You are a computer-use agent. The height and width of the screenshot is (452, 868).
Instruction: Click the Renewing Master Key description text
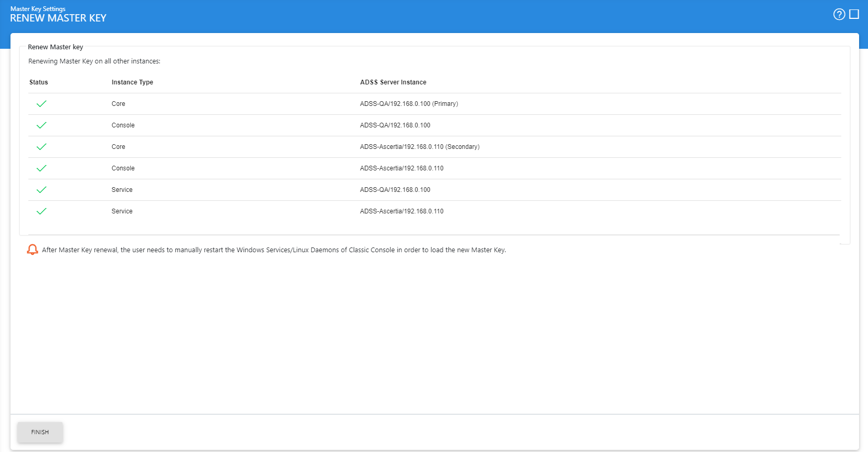[94, 61]
